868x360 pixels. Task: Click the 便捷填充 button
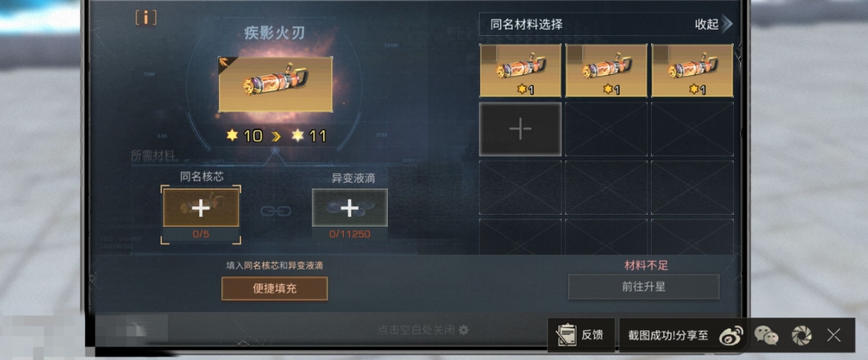click(274, 288)
